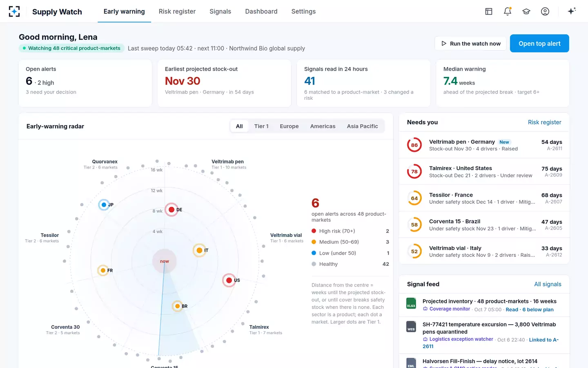
Task: Open the Risk register link in Needs you
Action: click(544, 122)
